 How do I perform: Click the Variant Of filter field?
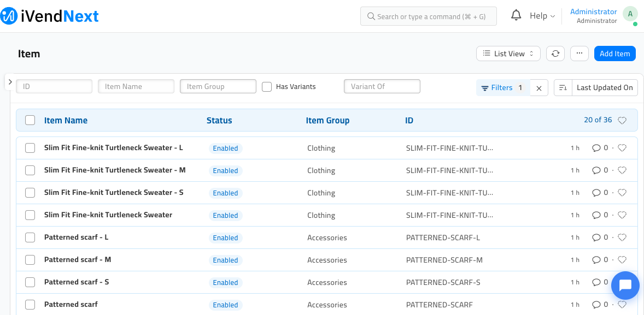(x=382, y=86)
